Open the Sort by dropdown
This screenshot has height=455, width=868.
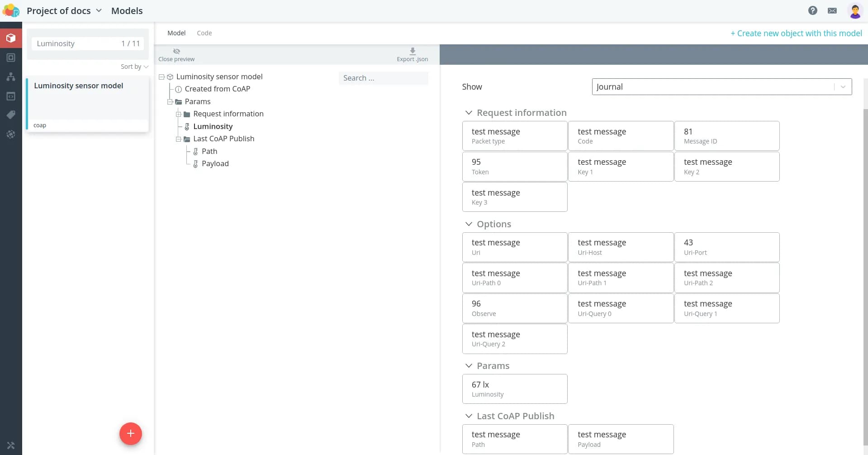point(134,67)
